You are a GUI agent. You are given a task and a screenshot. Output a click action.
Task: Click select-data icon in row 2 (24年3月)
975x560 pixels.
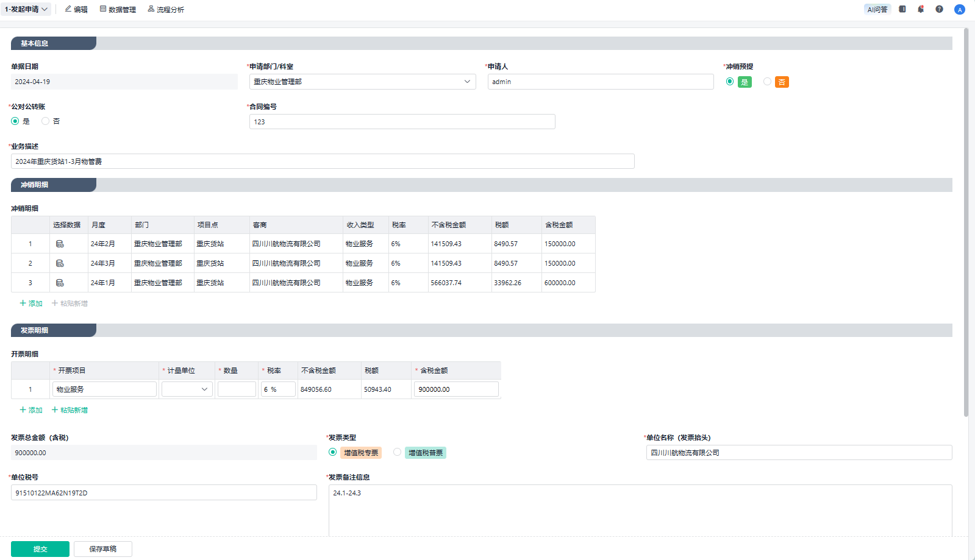click(x=60, y=263)
